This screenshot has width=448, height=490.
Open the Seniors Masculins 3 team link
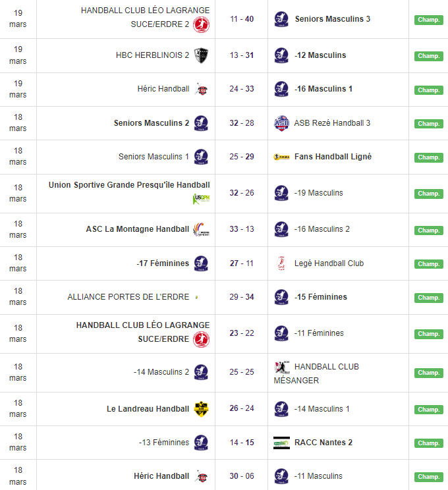click(x=332, y=19)
